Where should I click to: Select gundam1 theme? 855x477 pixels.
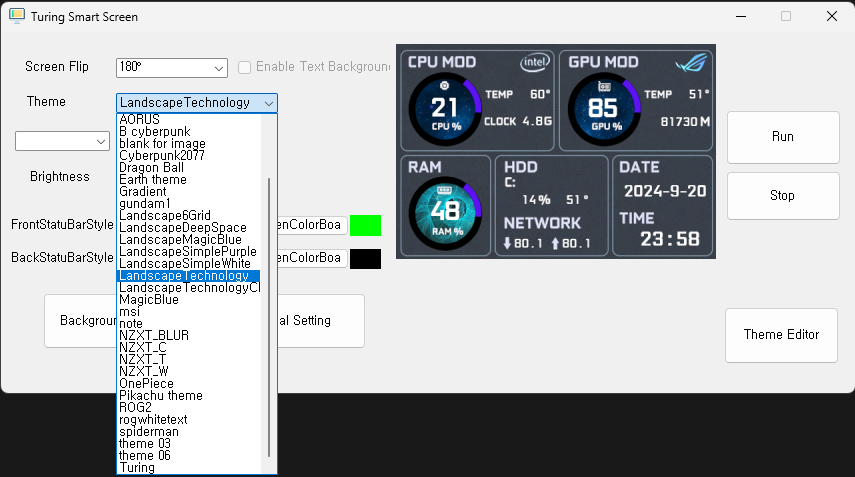[189, 203]
